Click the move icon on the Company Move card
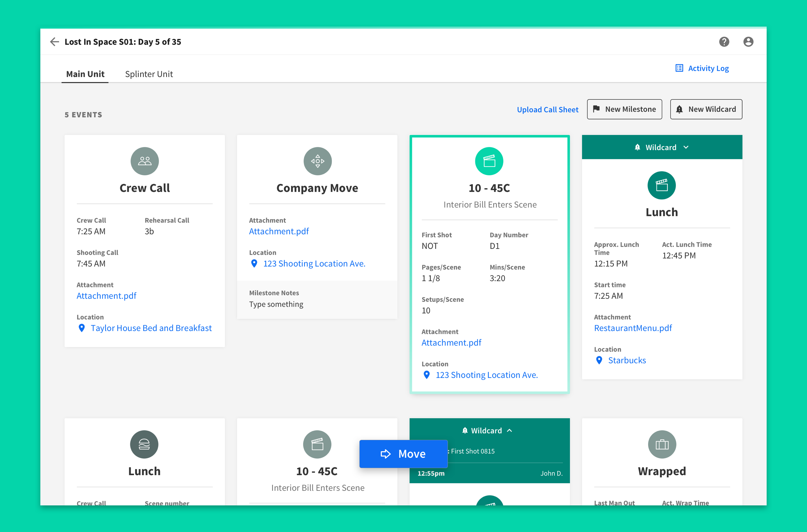 tap(317, 161)
